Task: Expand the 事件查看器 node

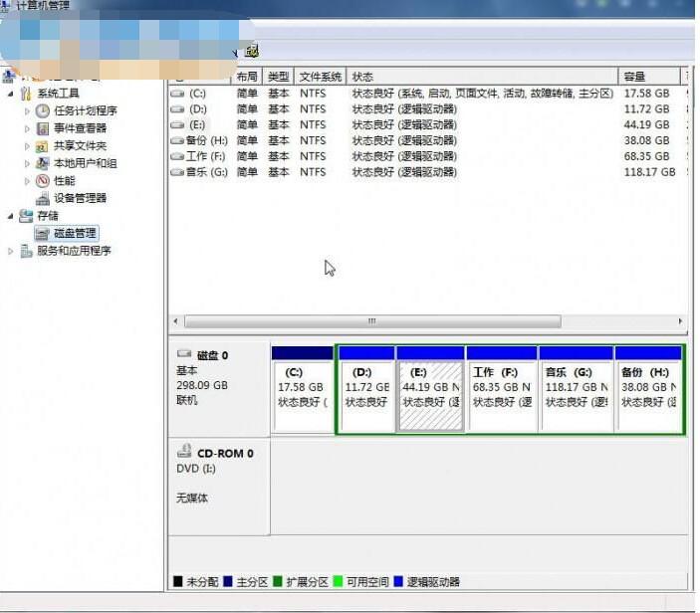Action: click(x=27, y=129)
